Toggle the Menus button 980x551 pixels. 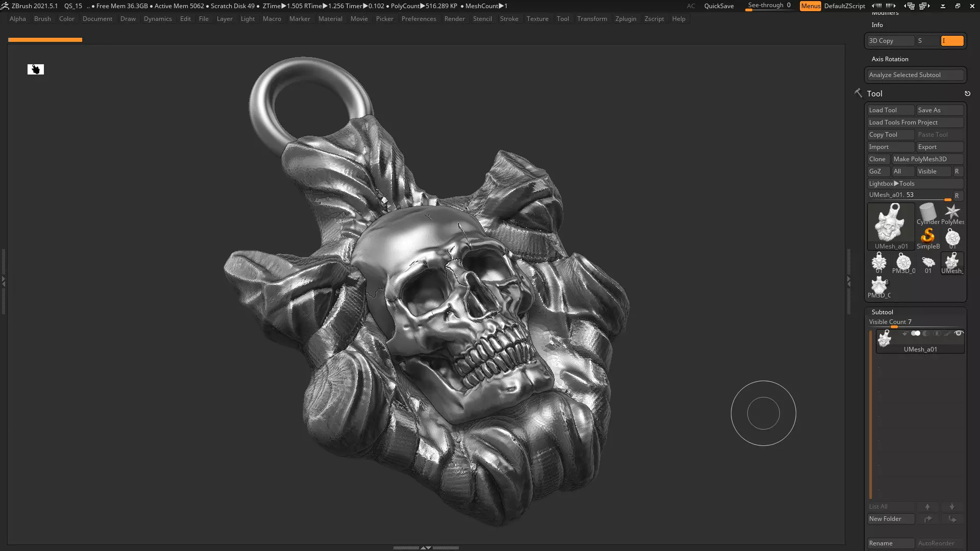[811, 6]
